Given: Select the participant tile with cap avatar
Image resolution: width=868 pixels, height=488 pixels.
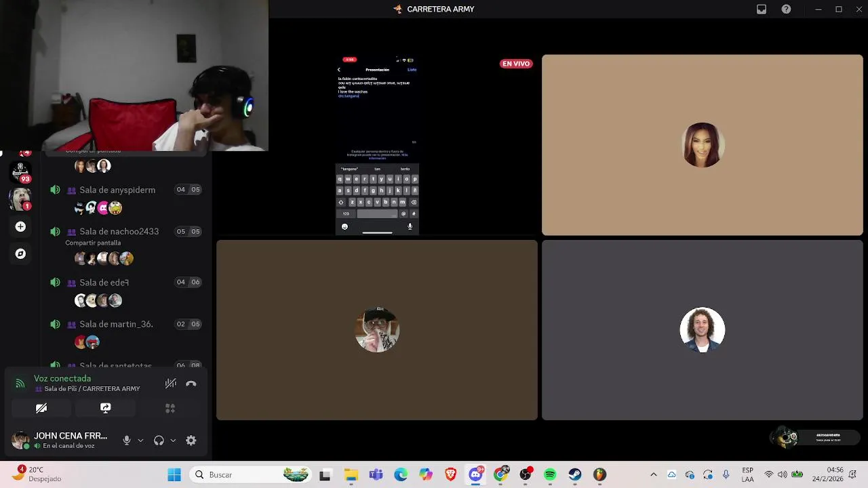Looking at the screenshot, I should 377,330.
